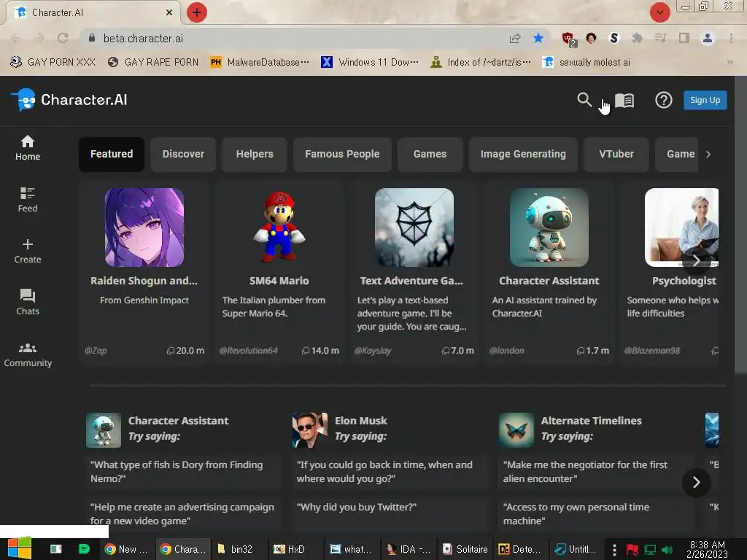Image resolution: width=747 pixels, height=560 pixels.
Task: Click the Elon Musk suggestion avatar
Action: coord(309,430)
